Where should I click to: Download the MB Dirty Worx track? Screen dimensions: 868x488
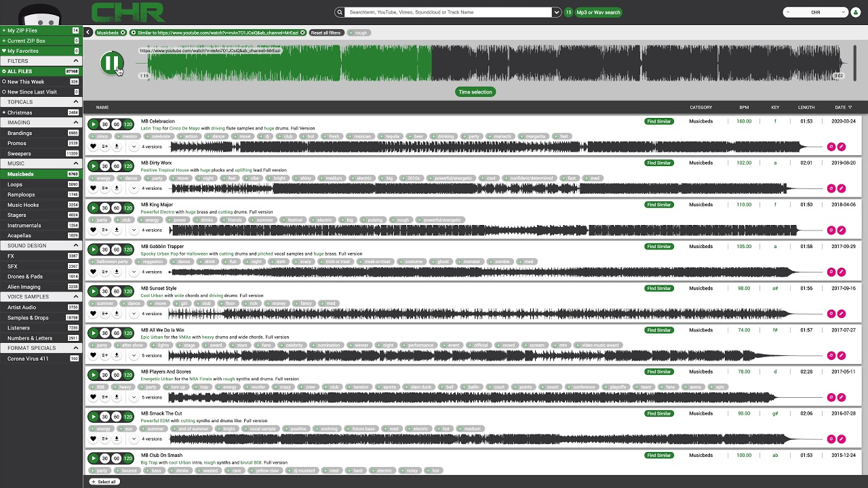click(117, 188)
